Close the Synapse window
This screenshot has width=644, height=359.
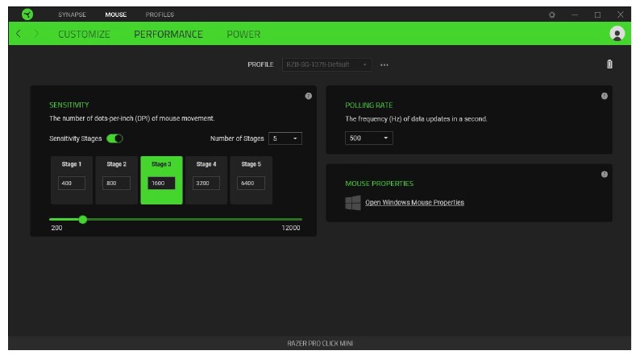(620, 14)
